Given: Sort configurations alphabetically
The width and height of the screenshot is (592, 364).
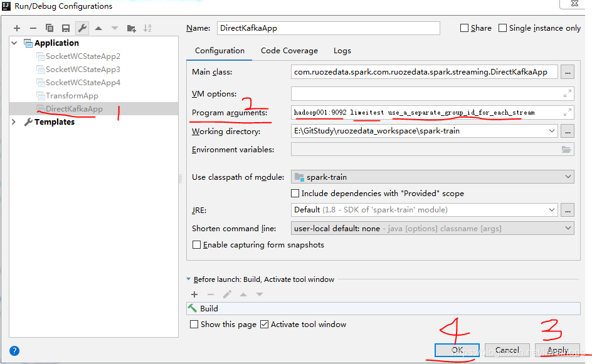Looking at the screenshot, I should 147,28.
